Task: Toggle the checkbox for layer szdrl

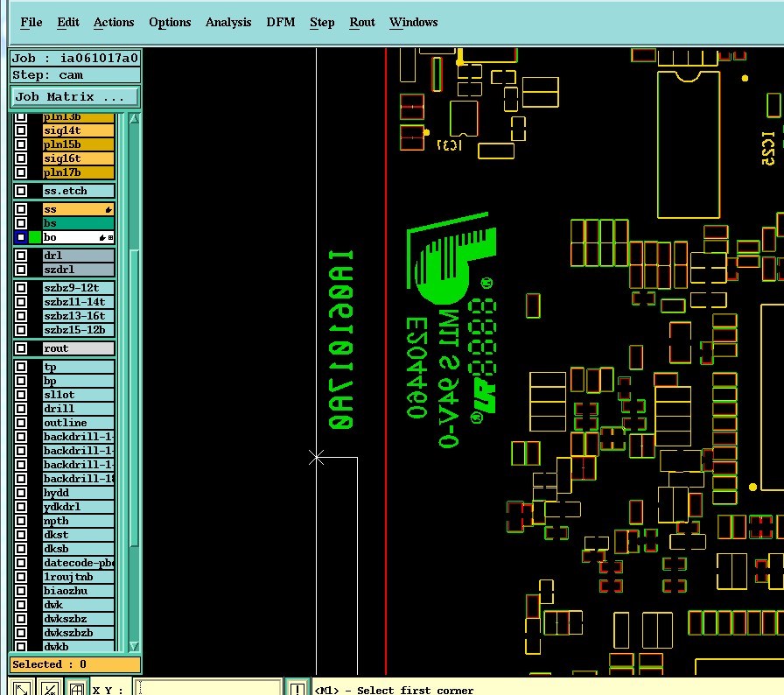Action: (x=21, y=270)
